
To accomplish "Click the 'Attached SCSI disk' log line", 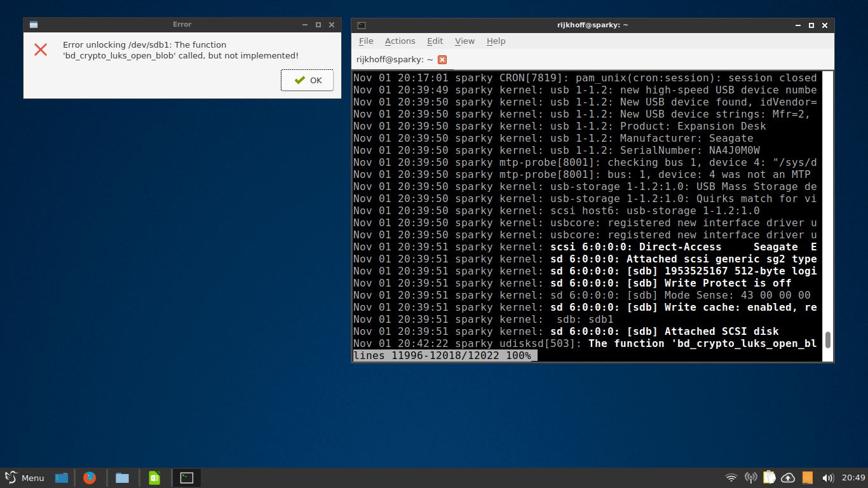I will click(x=566, y=331).
